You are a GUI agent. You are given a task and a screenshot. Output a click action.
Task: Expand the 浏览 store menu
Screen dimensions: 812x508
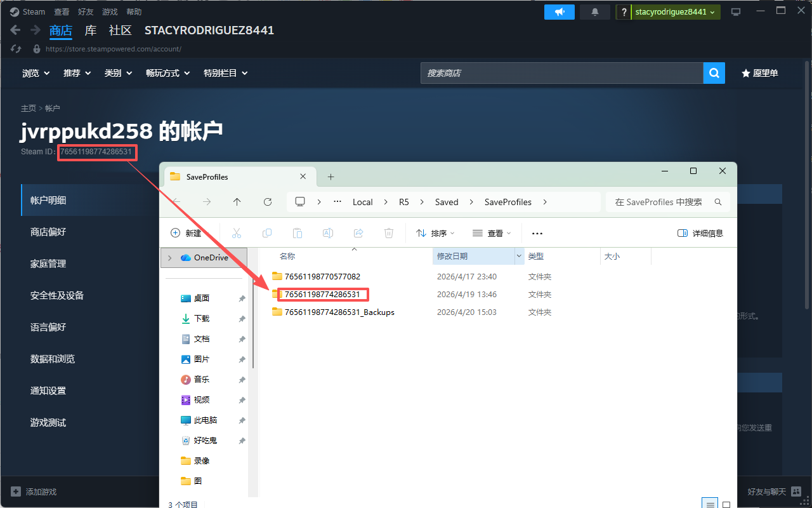(x=36, y=73)
